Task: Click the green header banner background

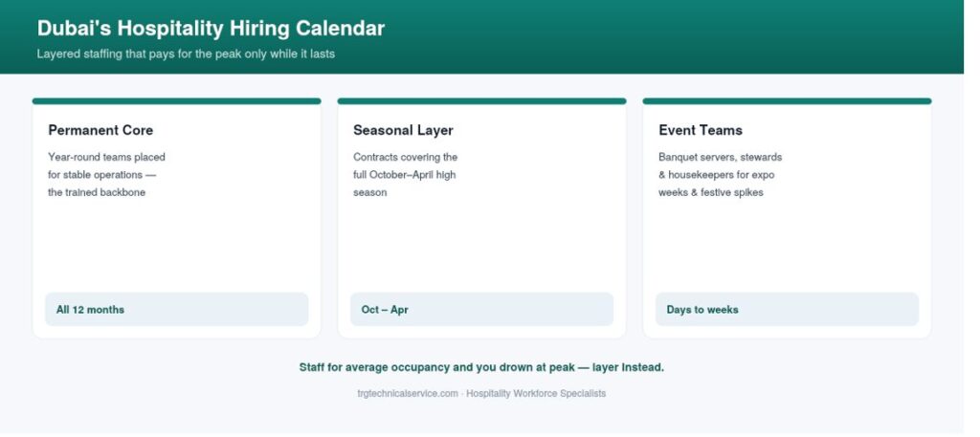Action: click(x=687, y=37)
